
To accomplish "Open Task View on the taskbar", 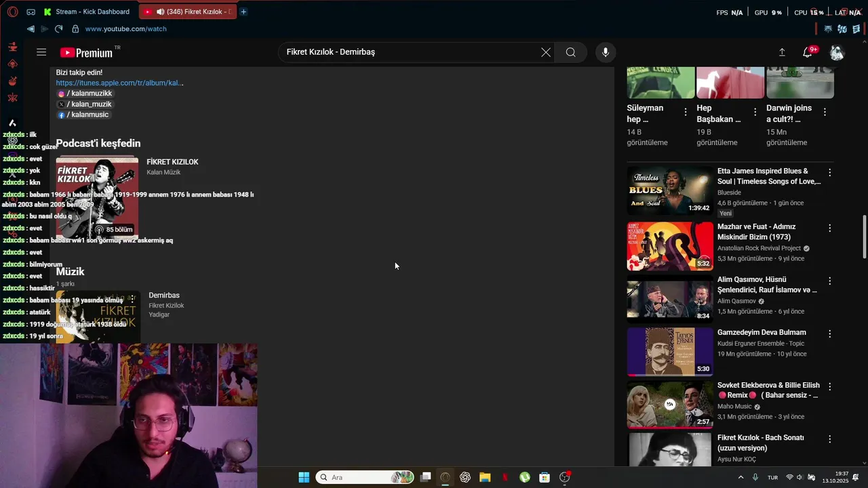I will coord(426,477).
